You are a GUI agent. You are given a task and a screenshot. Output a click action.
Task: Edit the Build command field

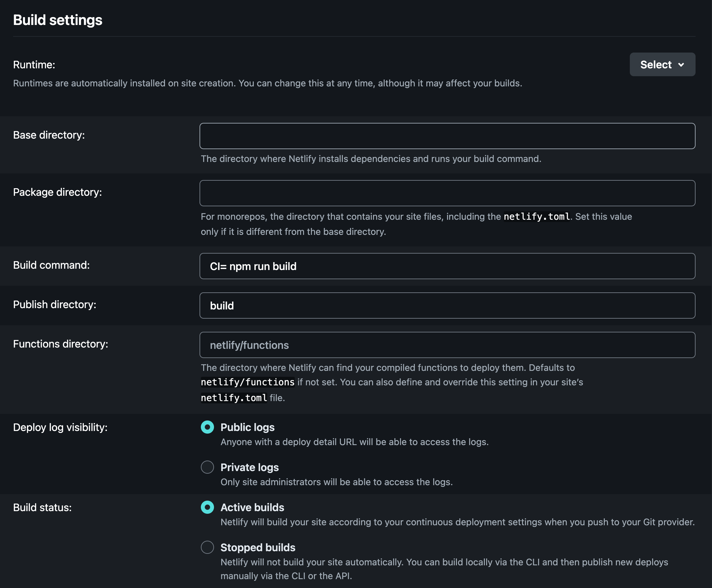[x=447, y=266]
